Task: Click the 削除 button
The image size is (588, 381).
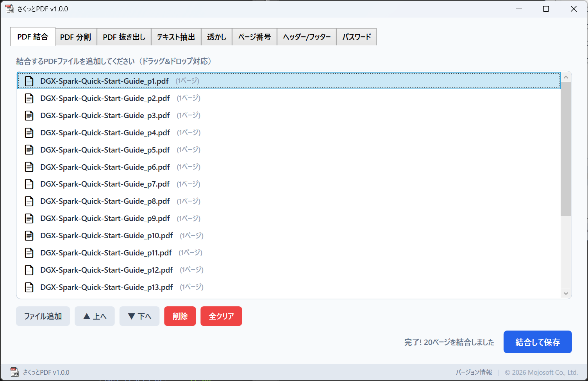Action: tap(180, 316)
